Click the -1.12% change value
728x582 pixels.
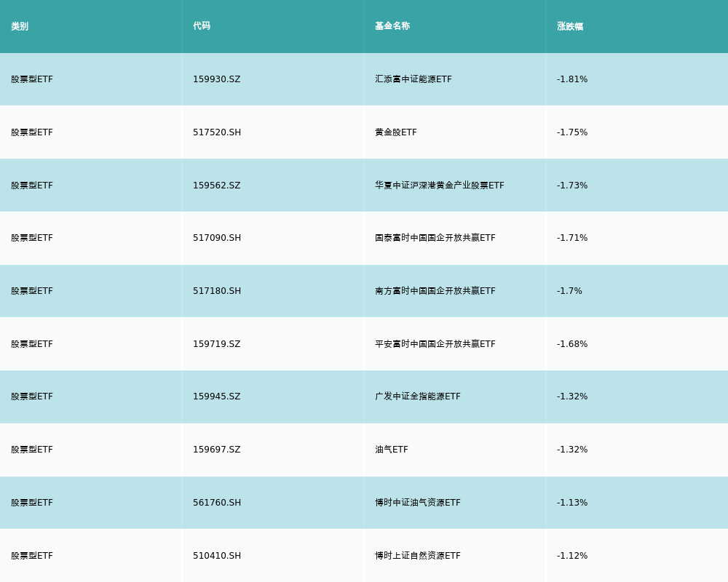coord(572,556)
